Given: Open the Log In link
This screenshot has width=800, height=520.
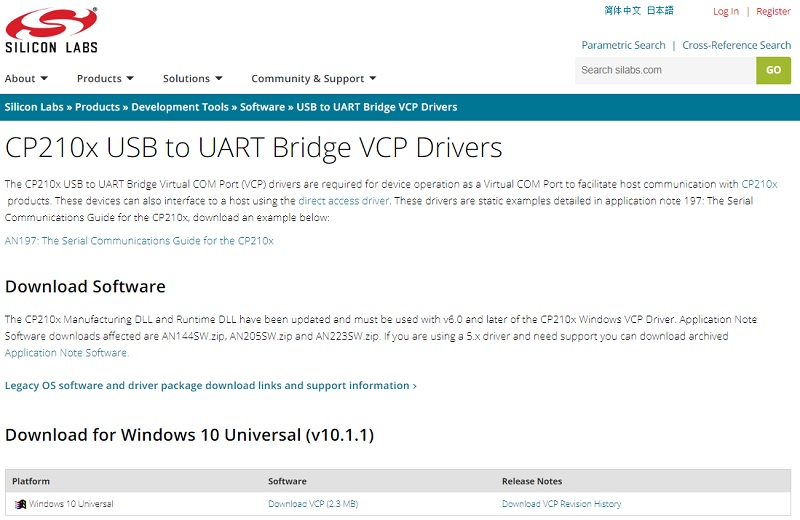Looking at the screenshot, I should 726,12.
